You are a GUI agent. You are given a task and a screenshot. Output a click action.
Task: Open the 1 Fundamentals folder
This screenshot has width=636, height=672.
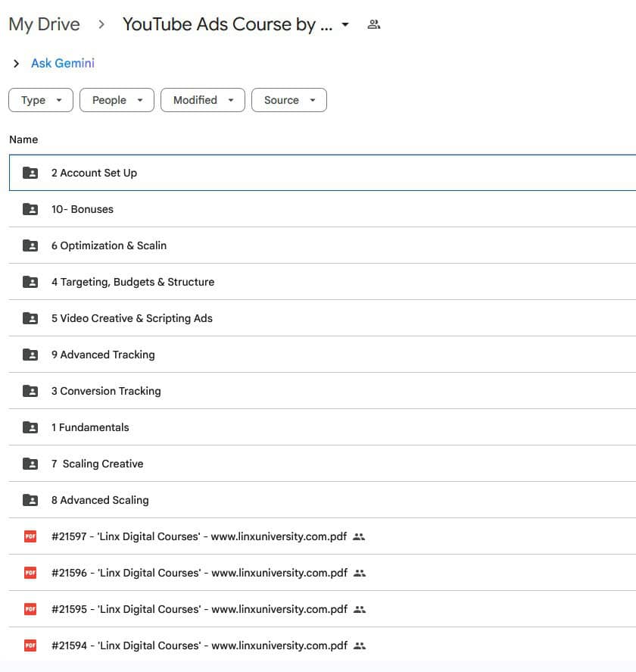click(90, 427)
